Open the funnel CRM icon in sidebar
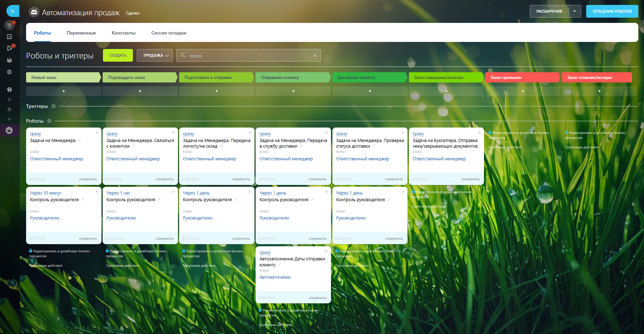Screen dimensions: 644x334 tap(9, 25)
